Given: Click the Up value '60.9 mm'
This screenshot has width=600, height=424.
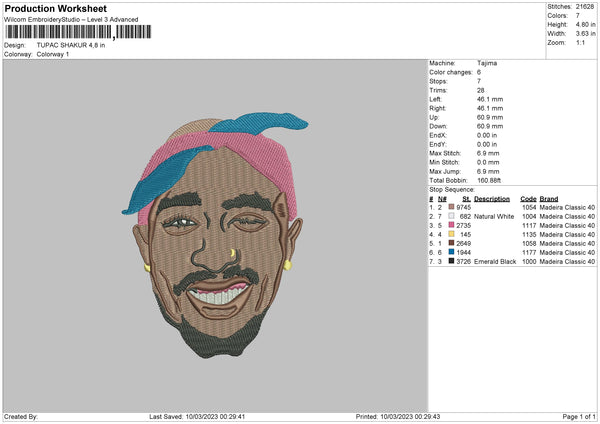Looking at the screenshot, I should tap(490, 117).
